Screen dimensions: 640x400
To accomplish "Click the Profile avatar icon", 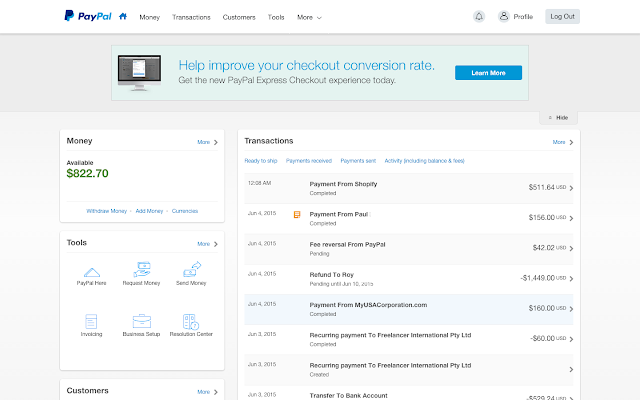I will point(504,16).
